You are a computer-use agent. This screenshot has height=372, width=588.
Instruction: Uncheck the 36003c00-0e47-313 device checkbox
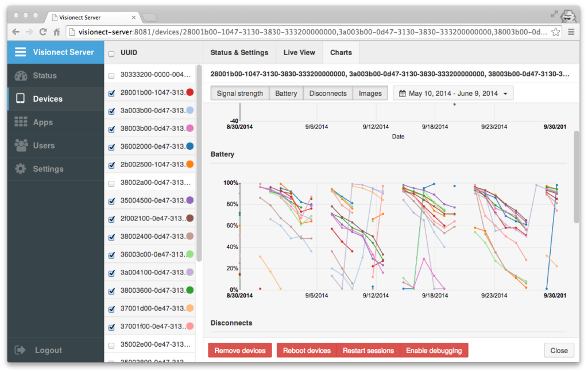[111, 255]
